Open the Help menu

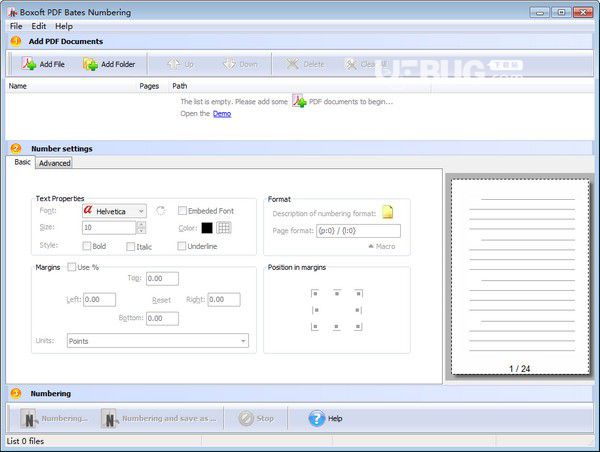[64, 26]
